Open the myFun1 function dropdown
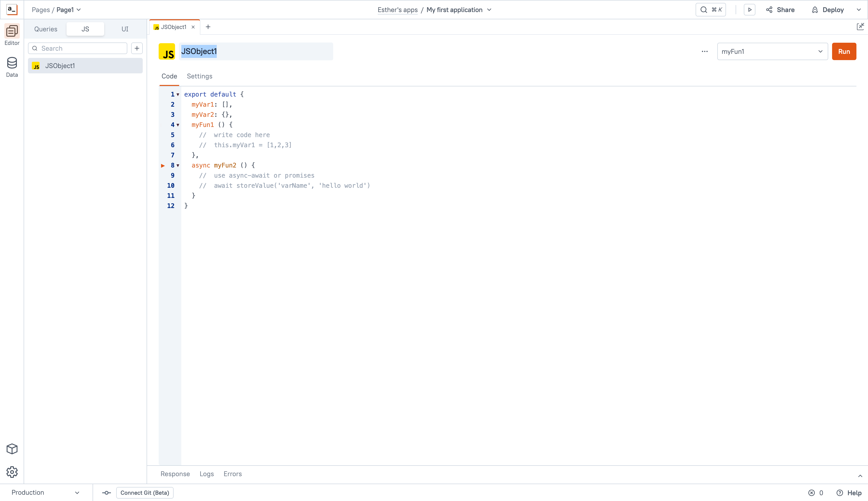The image size is (868, 501). [772, 51]
